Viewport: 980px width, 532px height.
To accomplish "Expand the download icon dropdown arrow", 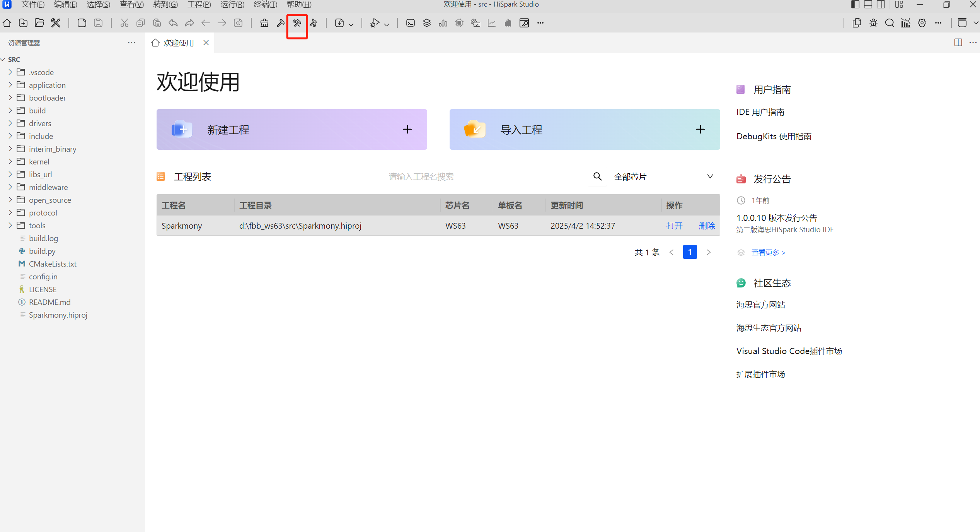I will point(351,24).
